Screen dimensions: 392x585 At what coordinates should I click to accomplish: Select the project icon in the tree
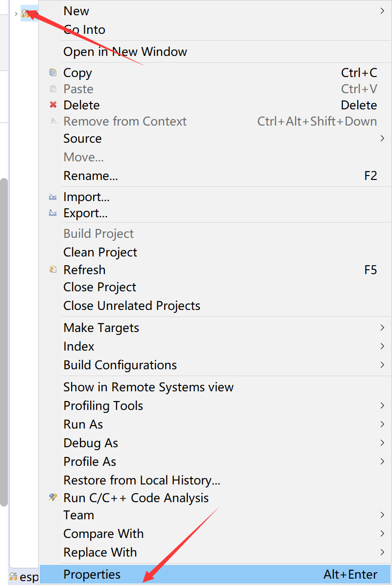25,13
